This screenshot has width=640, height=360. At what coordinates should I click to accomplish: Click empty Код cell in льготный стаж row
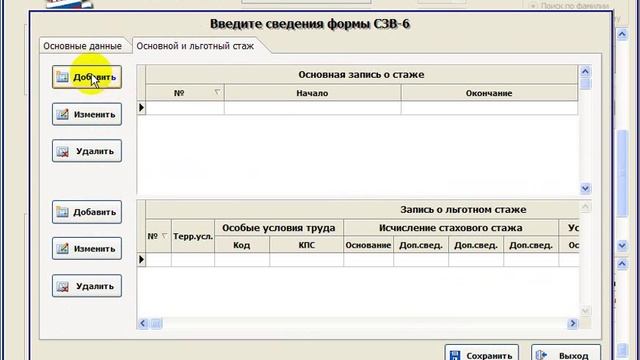(242, 260)
